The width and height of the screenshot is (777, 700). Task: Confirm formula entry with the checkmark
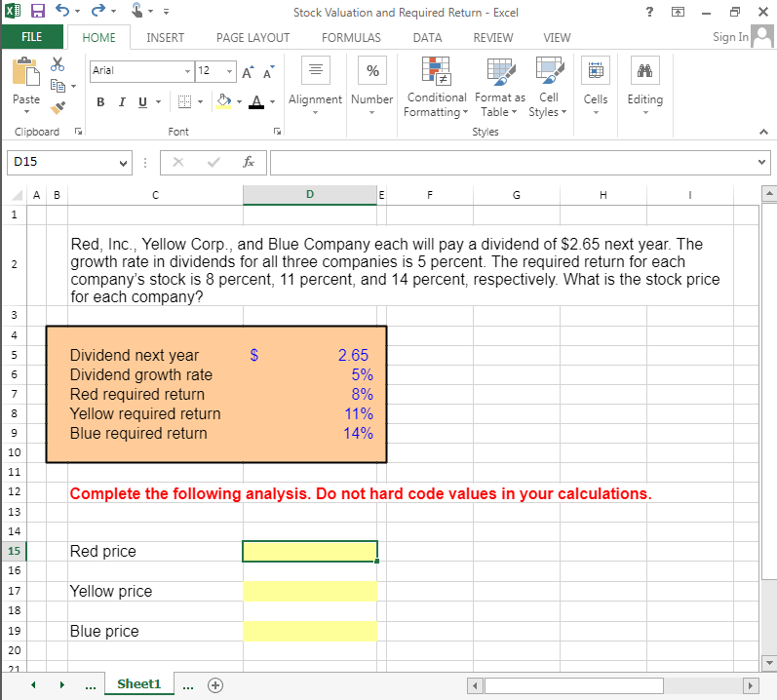pyautogui.click(x=214, y=162)
